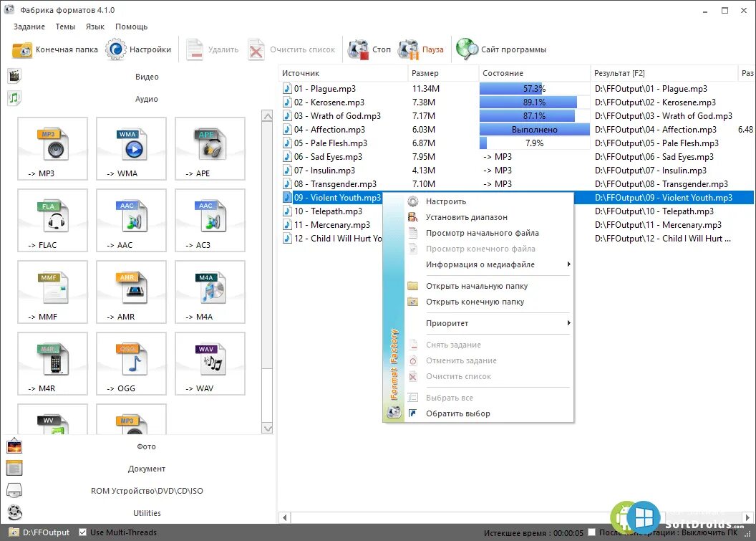This screenshot has width=756, height=541.
Task: Expand the Приоритет submenu
Action: pos(489,323)
